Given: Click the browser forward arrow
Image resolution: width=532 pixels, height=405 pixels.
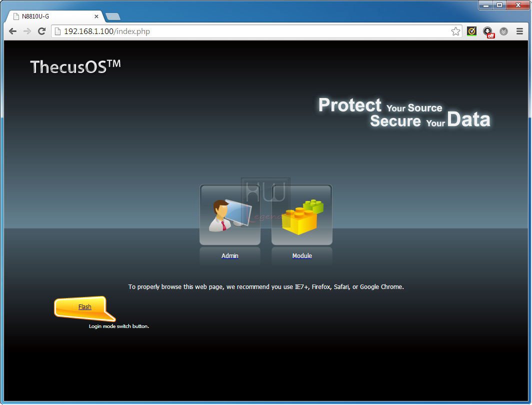Looking at the screenshot, I should (27, 31).
